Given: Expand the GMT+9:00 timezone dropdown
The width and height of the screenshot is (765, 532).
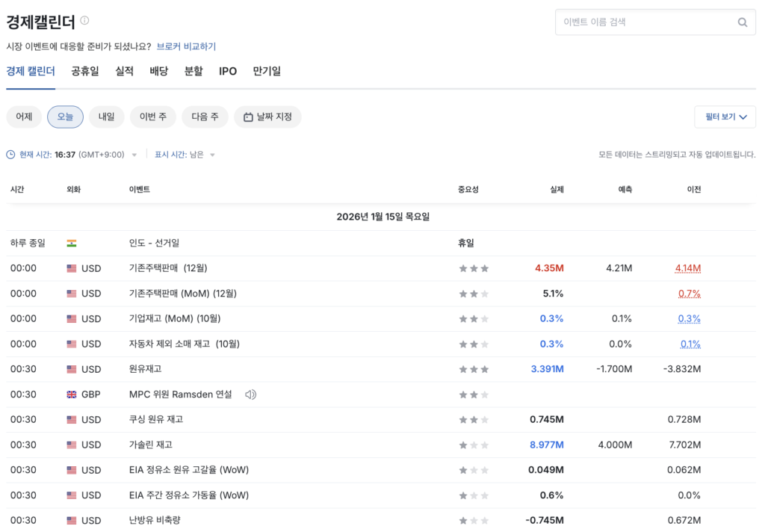Looking at the screenshot, I should 134,155.
